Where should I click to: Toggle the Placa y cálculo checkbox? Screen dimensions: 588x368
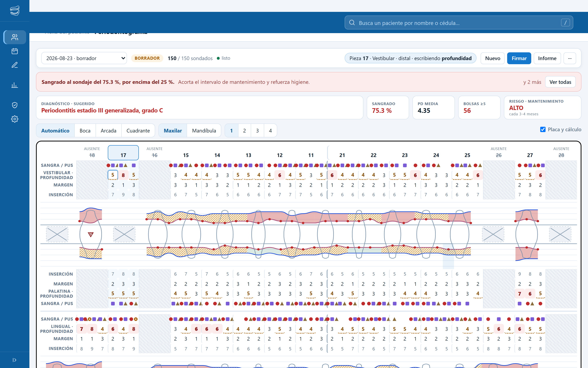point(543,129)
